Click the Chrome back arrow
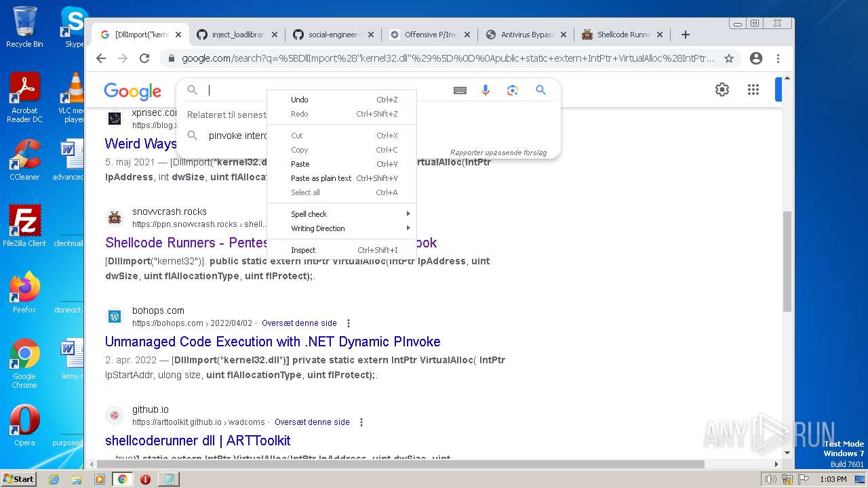The image size is (868, 488). 101,58
